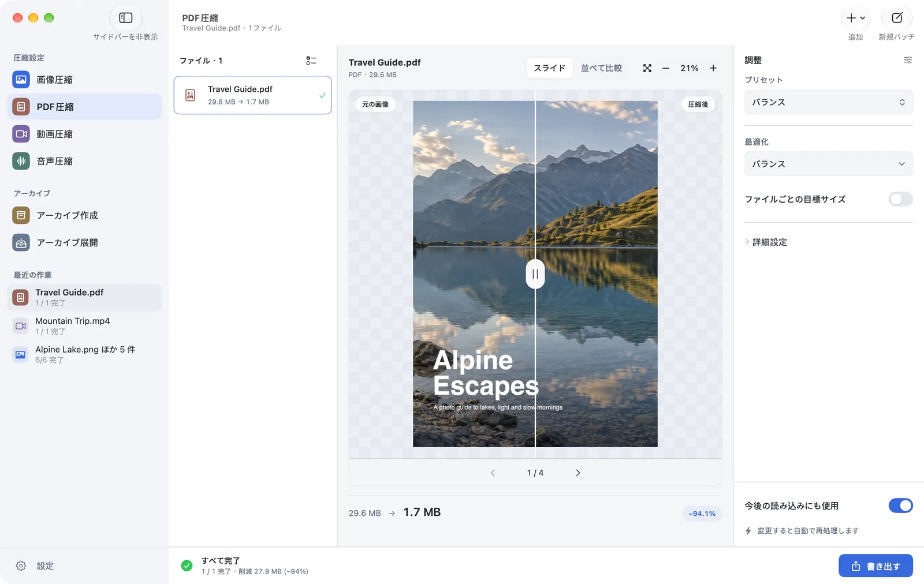Click the 書き出す export button
Image resolution: width=924 pixels, height=584 pixels.
[875, 566]
